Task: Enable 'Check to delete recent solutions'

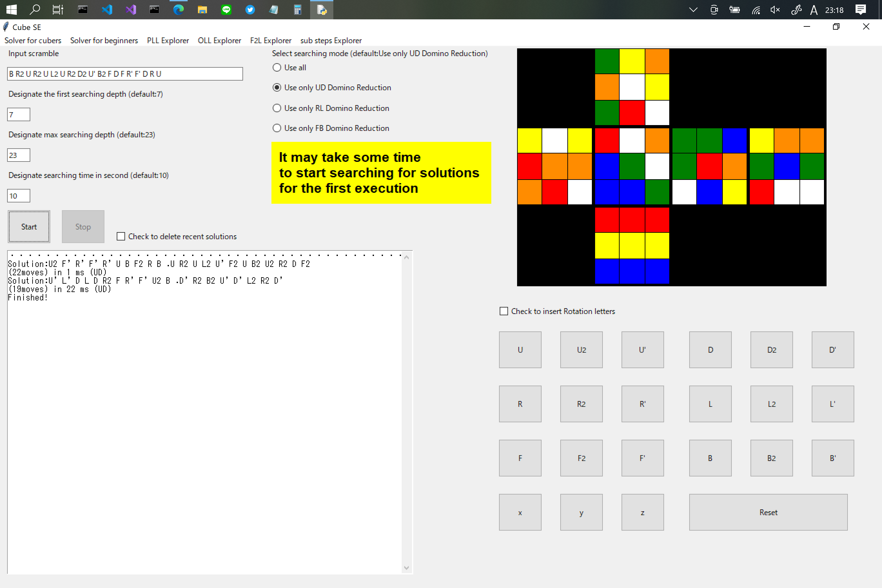Action: pos(121,236)
